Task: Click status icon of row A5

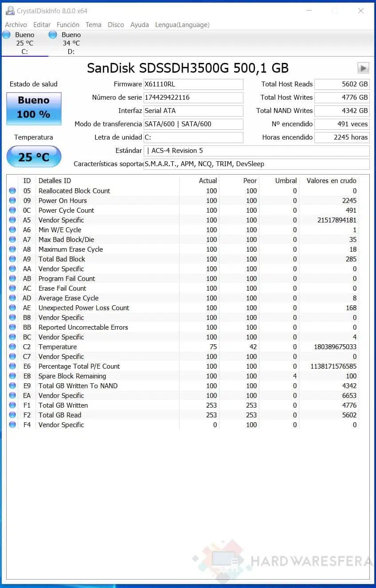Action: (x=12, y=220)
